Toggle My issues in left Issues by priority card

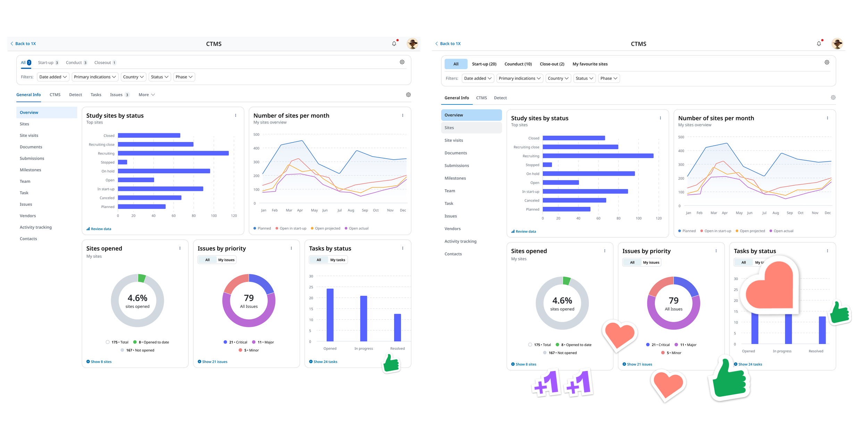pyautogui.click(x=226, y=260)
